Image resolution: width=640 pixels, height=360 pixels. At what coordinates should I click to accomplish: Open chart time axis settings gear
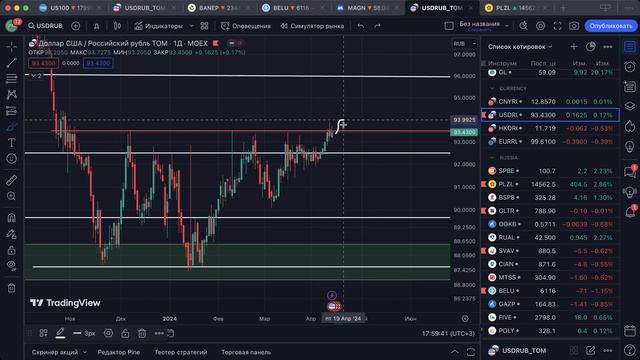tap(465, 318)
